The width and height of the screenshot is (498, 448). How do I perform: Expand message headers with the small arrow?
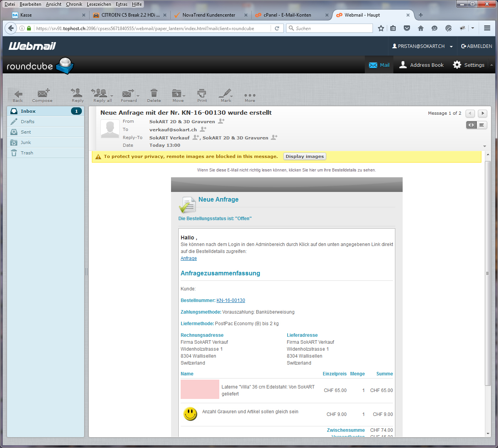484,146
